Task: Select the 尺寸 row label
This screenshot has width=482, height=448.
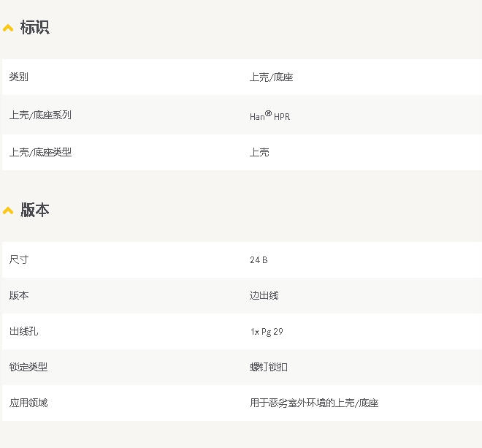Action: click(x=19, y=259)
